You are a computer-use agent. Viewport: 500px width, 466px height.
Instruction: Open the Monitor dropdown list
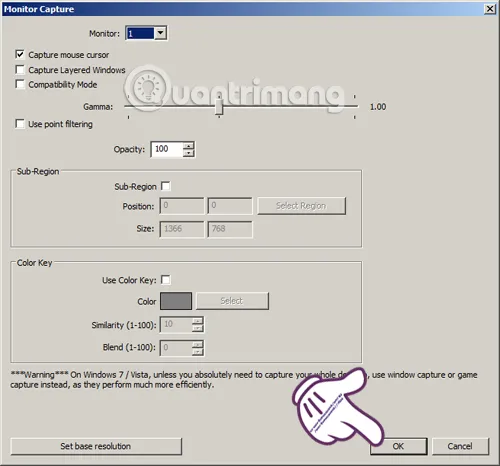coord(160,33)
